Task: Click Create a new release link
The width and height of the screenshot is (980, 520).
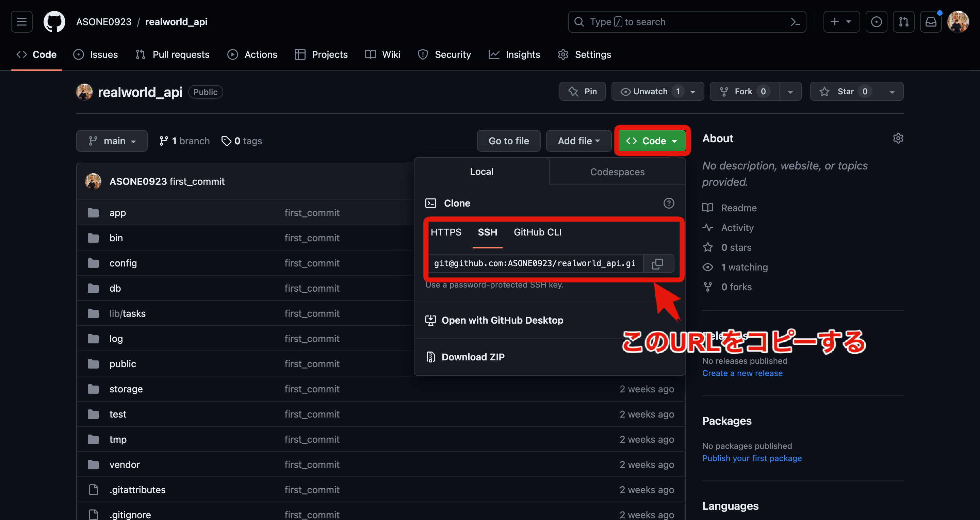Action: coord(742,373)
